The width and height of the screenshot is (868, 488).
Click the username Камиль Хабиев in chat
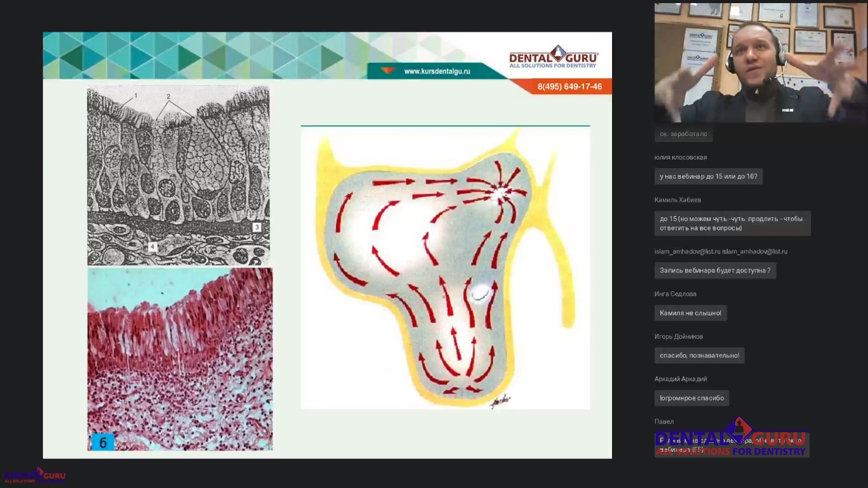coord(677,200)
